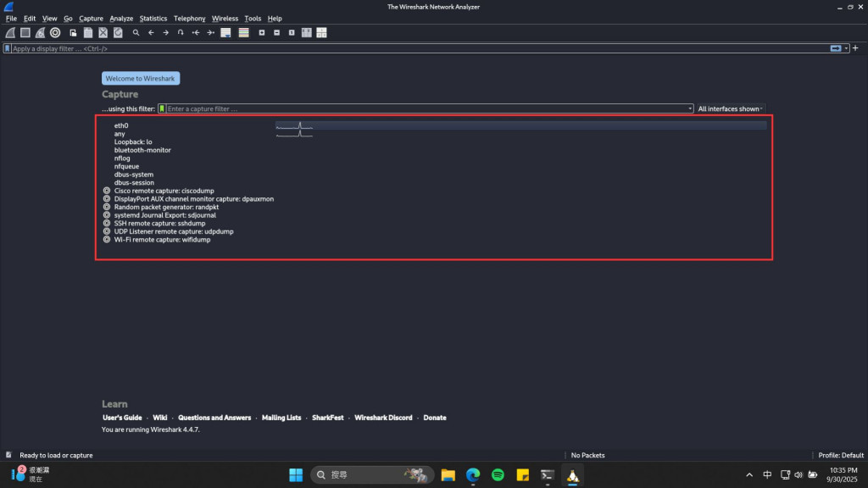
Task: Open the File menu
Action: click(x=11, y=19)
